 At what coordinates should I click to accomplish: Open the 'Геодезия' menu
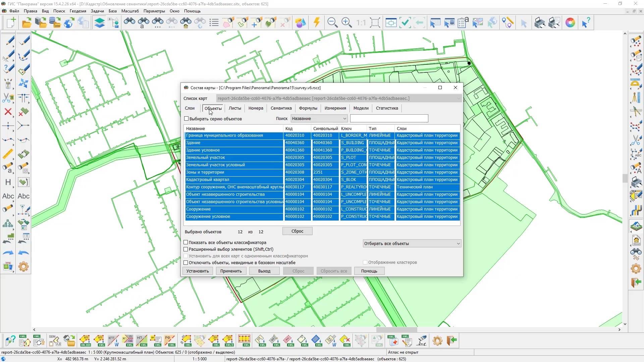(x=78, y=11)
